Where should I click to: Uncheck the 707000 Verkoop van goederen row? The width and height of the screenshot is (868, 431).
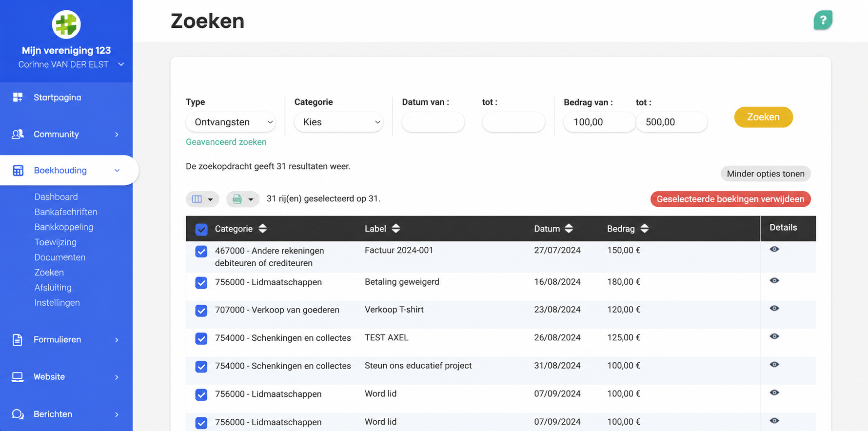point(201,311)
